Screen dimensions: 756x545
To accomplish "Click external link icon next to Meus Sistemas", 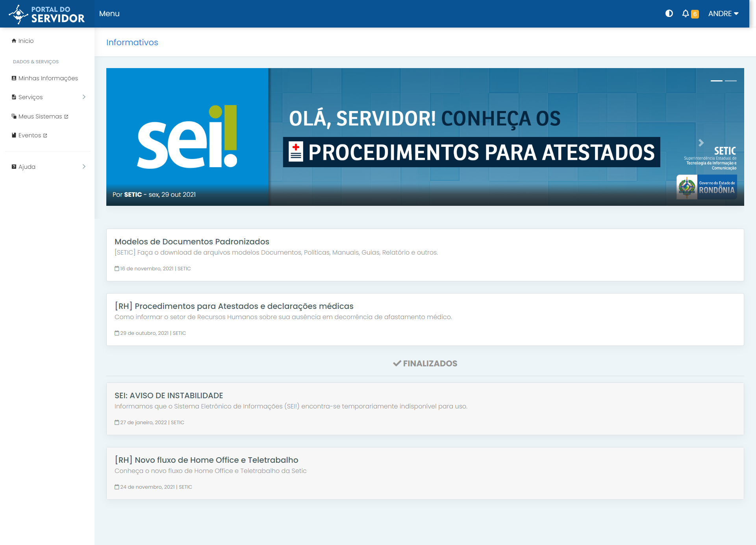I will point(66,116).
